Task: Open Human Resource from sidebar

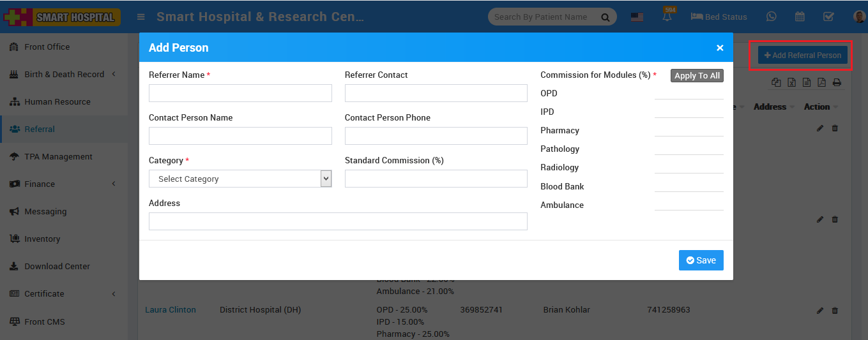Action: click(57, 101)
